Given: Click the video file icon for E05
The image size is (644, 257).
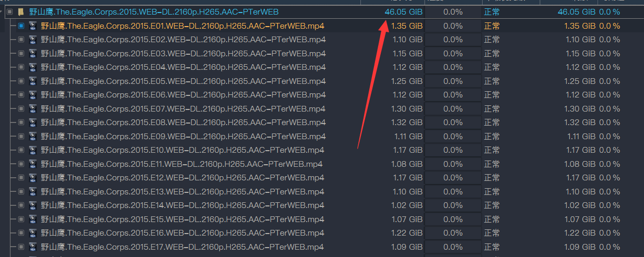Looking at the screenshot, I should tap(33, 81).
